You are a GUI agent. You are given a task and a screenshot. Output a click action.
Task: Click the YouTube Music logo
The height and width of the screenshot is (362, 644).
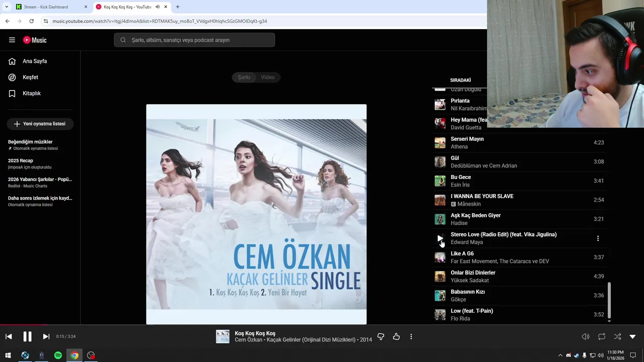pyautogui.click(x=35, y=40)
